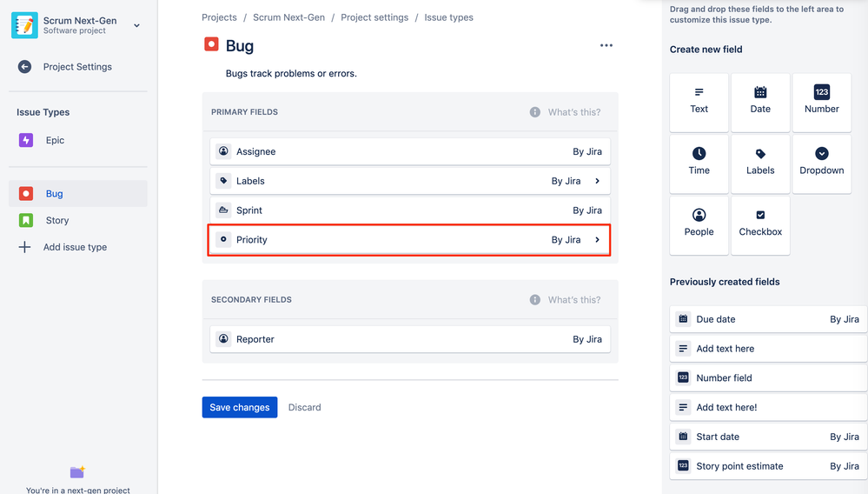
Task: Open the Scrum Next-Gen breadcrumb
Action: click(289, 17)
